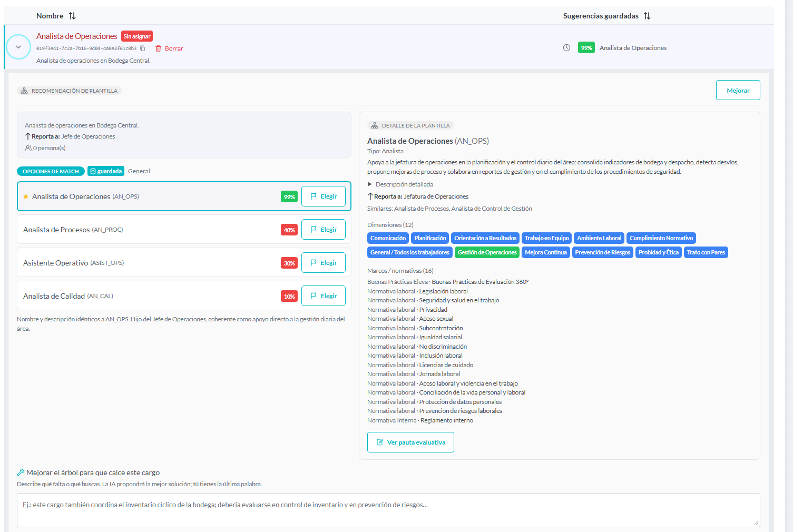The height and width of the screenshot is (532, 793).
Task: Open Ver pauta evaluativa
Action: click(x=410, y=442)
